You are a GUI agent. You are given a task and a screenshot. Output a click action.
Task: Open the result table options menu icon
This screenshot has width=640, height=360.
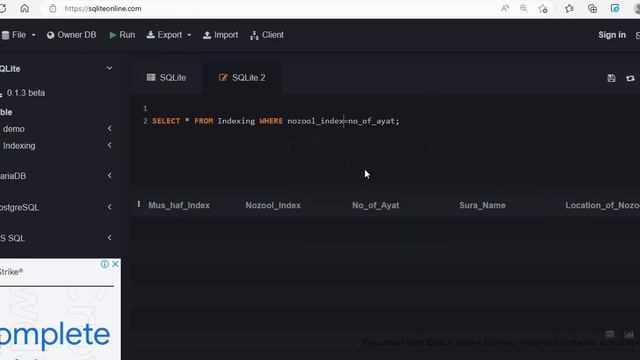click(139, 204)
